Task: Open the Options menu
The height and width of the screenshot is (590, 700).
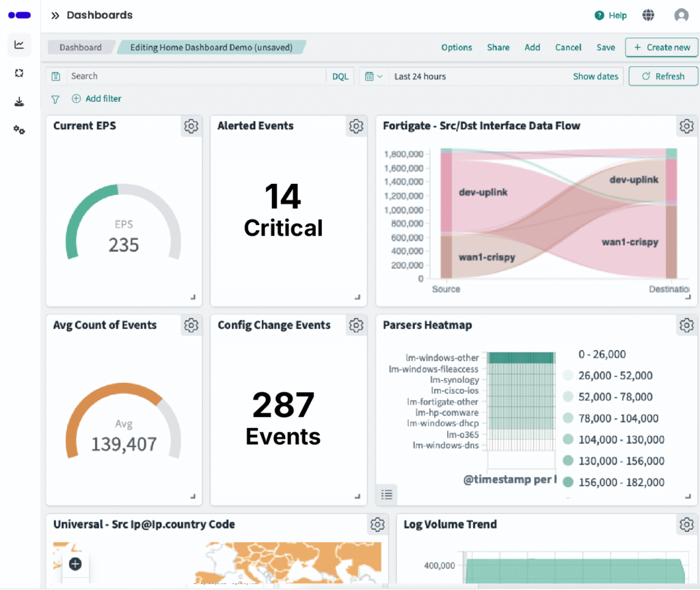Action: tap(457, 47)
